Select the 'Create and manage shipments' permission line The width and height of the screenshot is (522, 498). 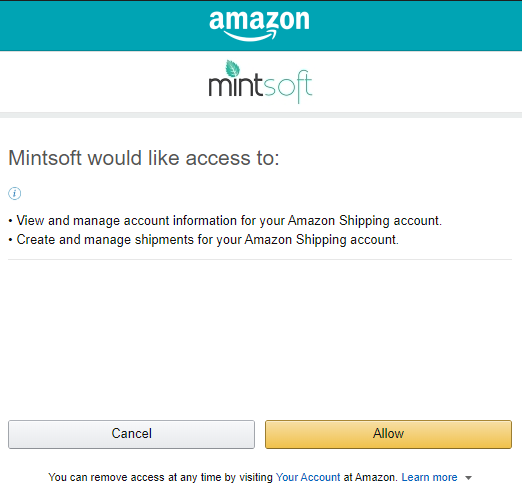click(x=204, y=240)
